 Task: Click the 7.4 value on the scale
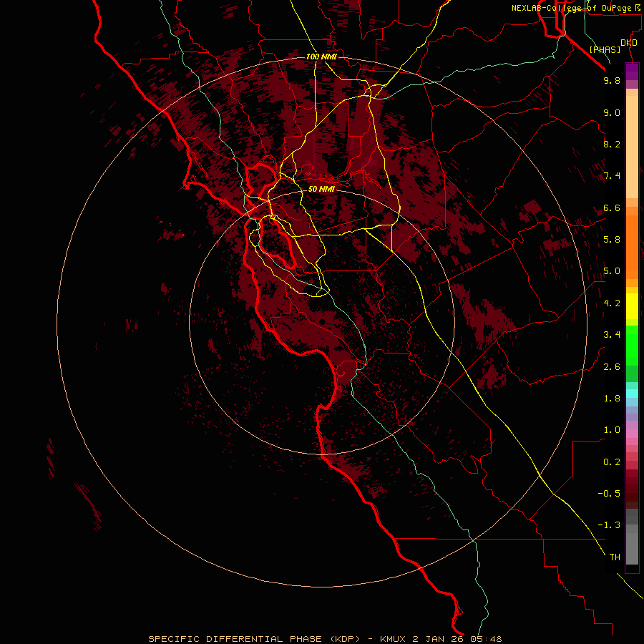pos(612,176)
